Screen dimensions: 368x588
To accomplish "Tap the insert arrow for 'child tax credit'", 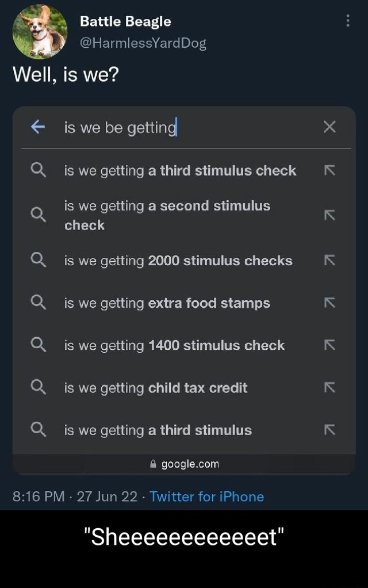I will (x=329, y=388).
